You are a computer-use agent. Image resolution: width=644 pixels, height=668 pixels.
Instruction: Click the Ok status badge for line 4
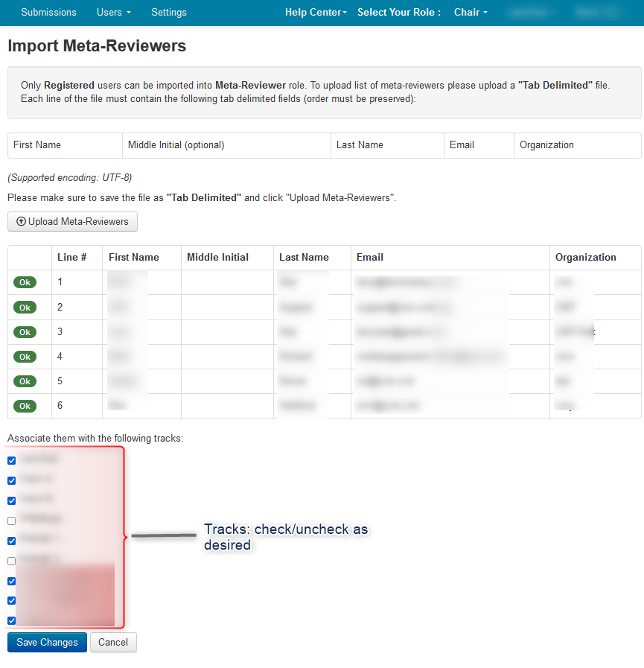(25, 357)
